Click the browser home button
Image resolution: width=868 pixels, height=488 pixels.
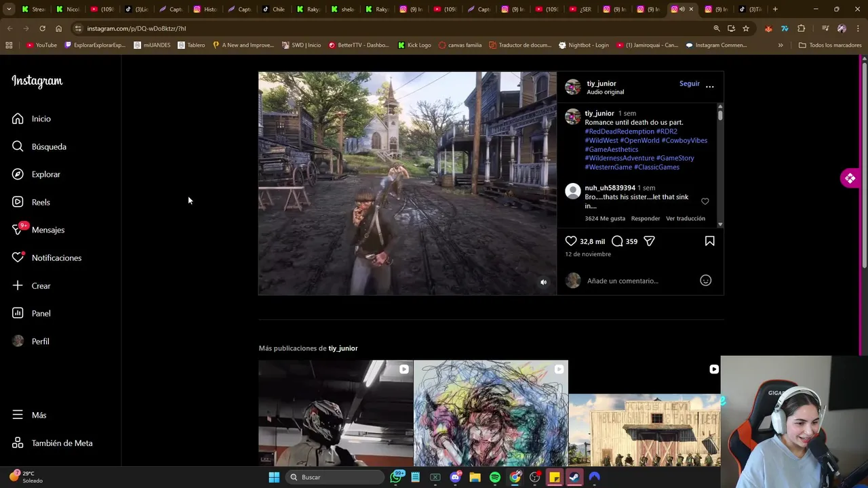click(x=58, y=28)
